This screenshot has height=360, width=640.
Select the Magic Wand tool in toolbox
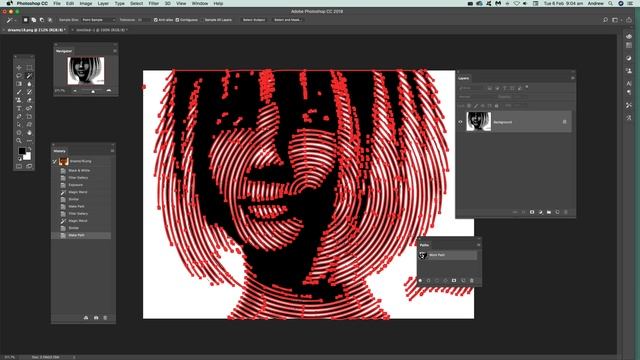click(x=29, y=76)
